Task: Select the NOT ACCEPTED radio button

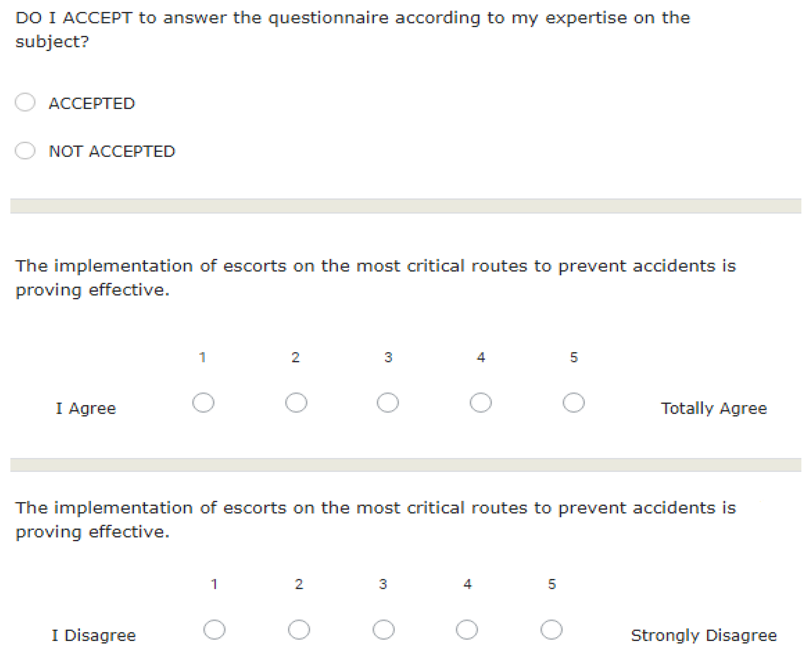Action: 25,150
